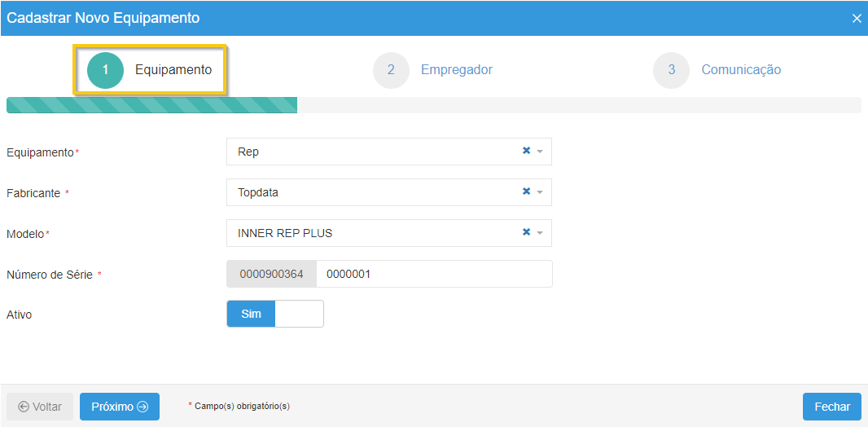Click the striped wizard progress bar
868x427 pixels.
pos(151,105)
